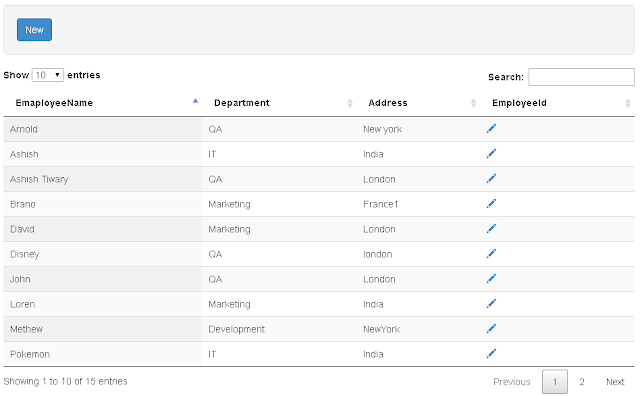Click the Previous pagination link
This screenshot has height=396, width=640.
click(511, 382)
